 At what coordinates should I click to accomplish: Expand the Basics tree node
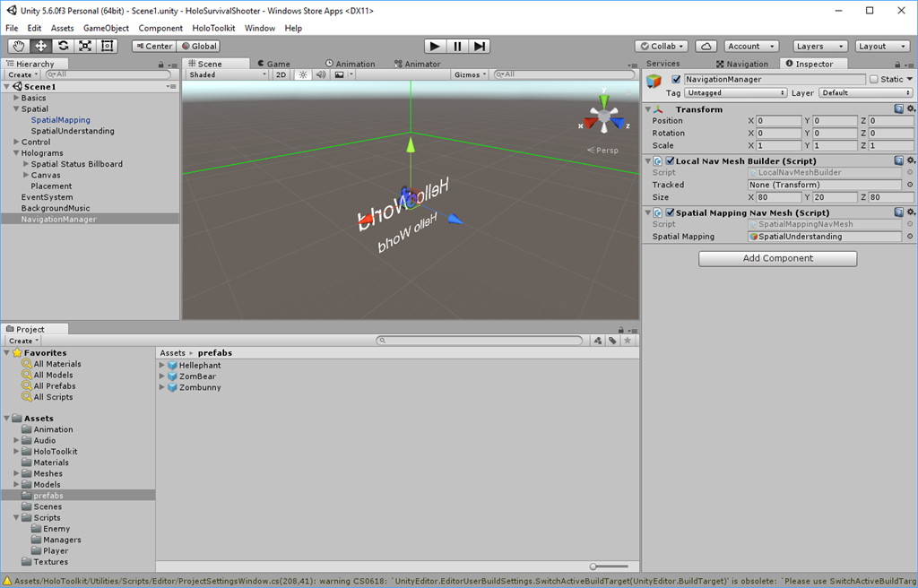(16, 98)
